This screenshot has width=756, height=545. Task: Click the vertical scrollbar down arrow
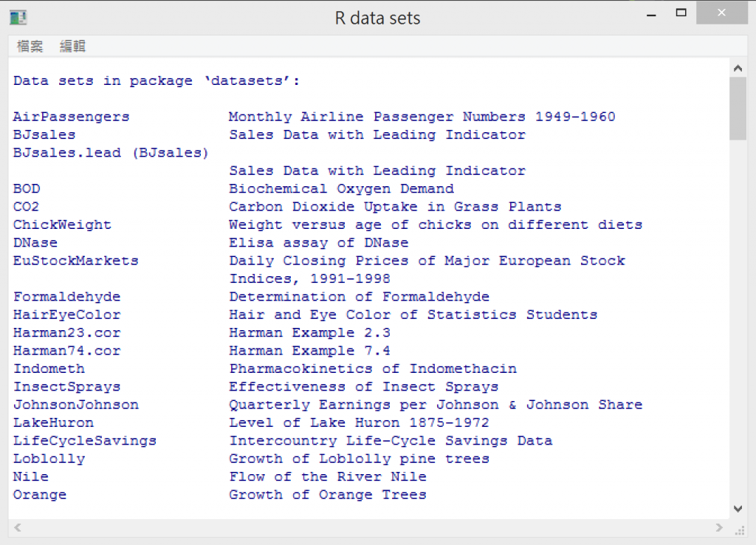pos(738,509)
